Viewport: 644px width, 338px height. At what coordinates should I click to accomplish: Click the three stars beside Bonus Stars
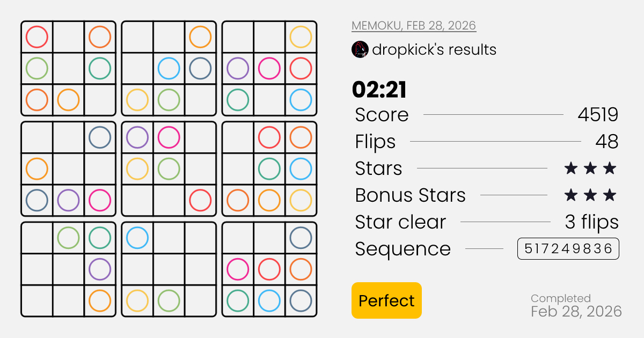click(590, 195)
